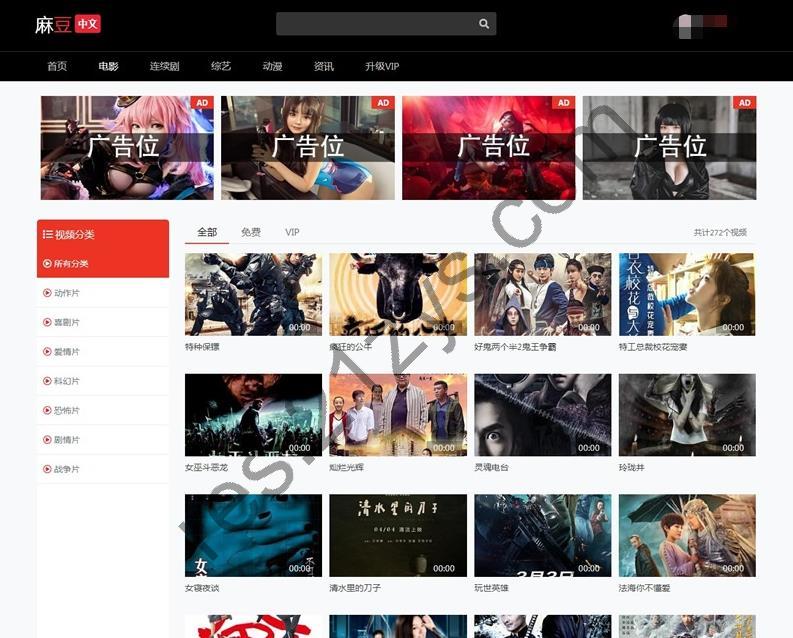Click the 麻豆 中文 site logo
This screenshot has width=793, height=638.
pos(68,24)
